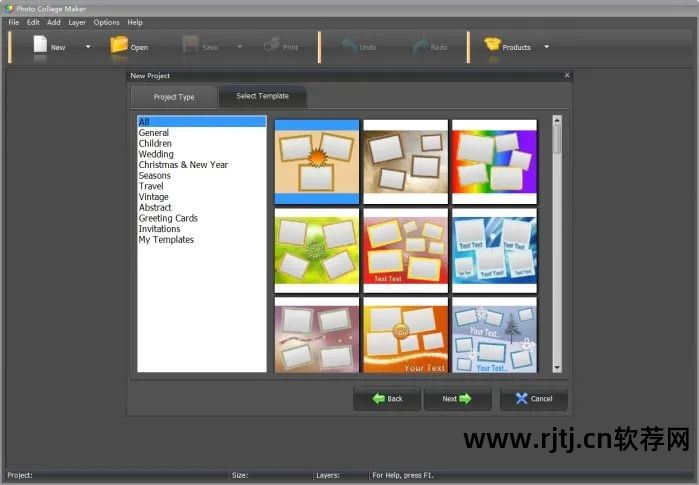Select Christmas & New Year category
This screenshot has height=485, width=699.
pyautogui.click(x=183, y=165)
